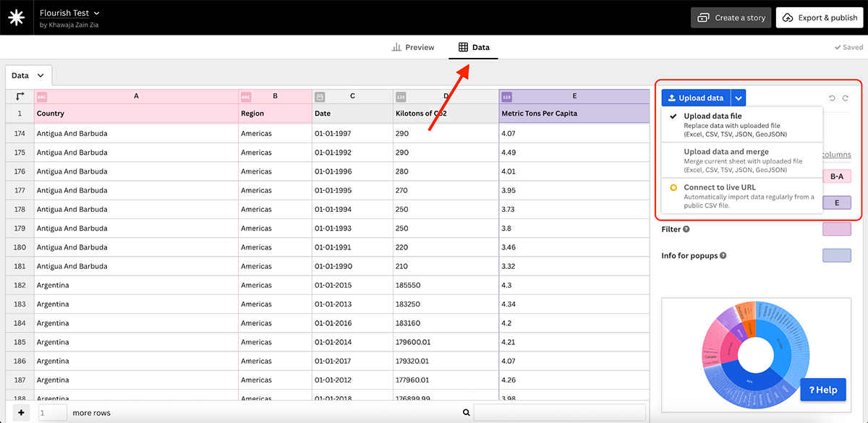Click the plus add rows icon
Viewport: 868px width, 423px height.
click(21, 413)
